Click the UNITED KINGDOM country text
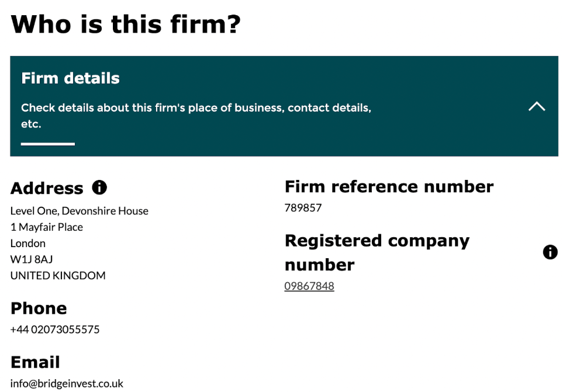566x392 pixels. (x=58, y=276)
